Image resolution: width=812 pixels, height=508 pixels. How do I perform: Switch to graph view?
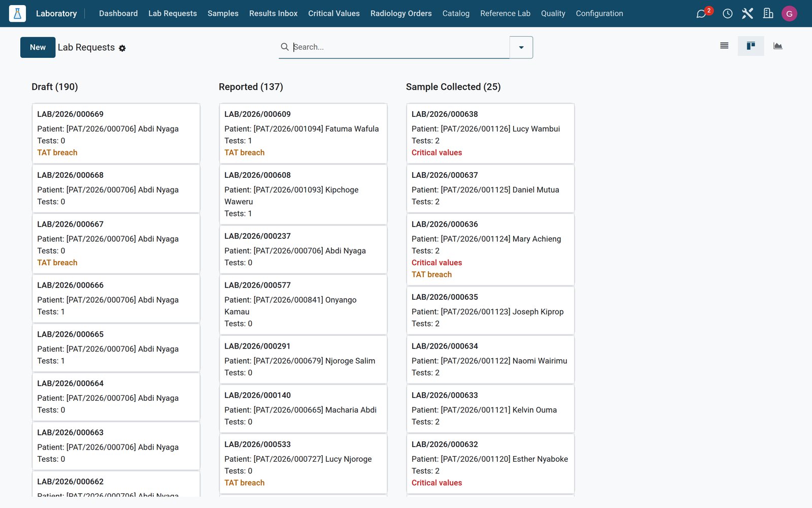click(x=777, y=46)
